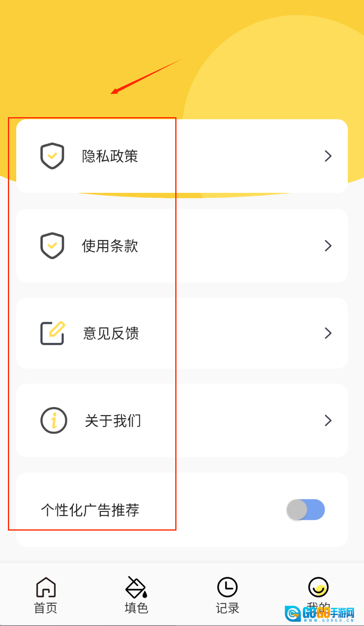Click the shield icon beside 使用条款
The image size is (364, 626).
point(52,245)
